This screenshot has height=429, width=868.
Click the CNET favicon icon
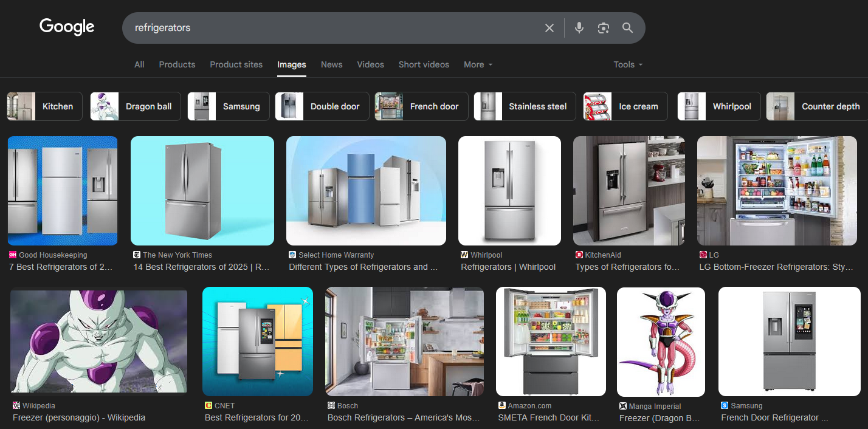tap(208, 405)
